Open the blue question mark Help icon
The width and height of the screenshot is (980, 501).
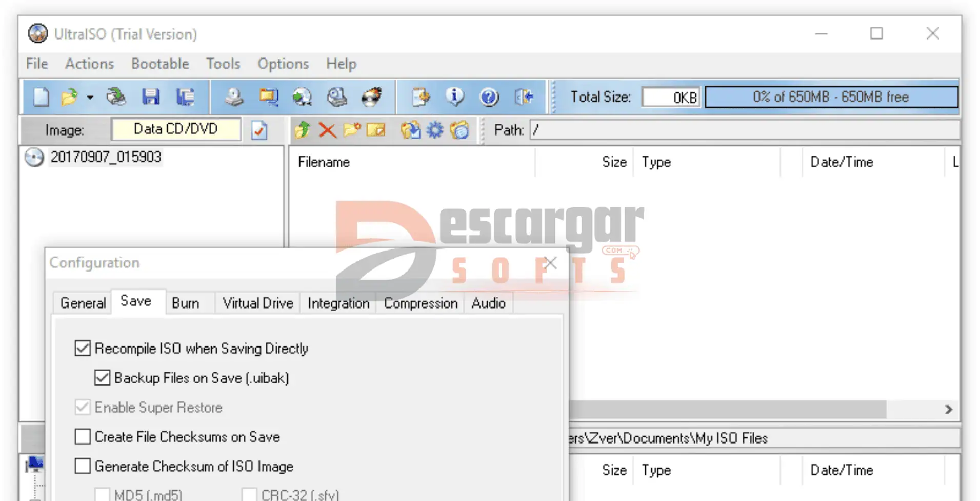pyautogui.click(x=489, y=97)
